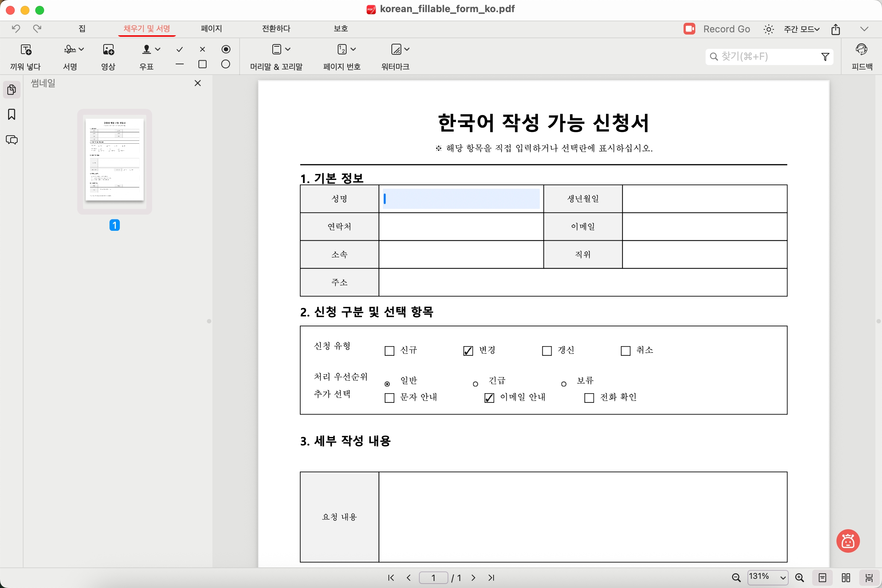Screen dimensions: 882x588
Task: Open the 워터마크 tool
Action: click(395, 57)
